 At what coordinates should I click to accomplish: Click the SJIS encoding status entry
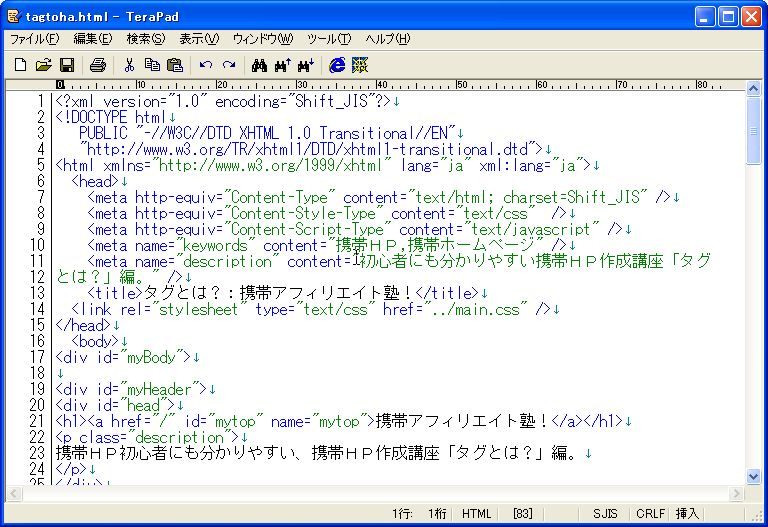[605, 513]
